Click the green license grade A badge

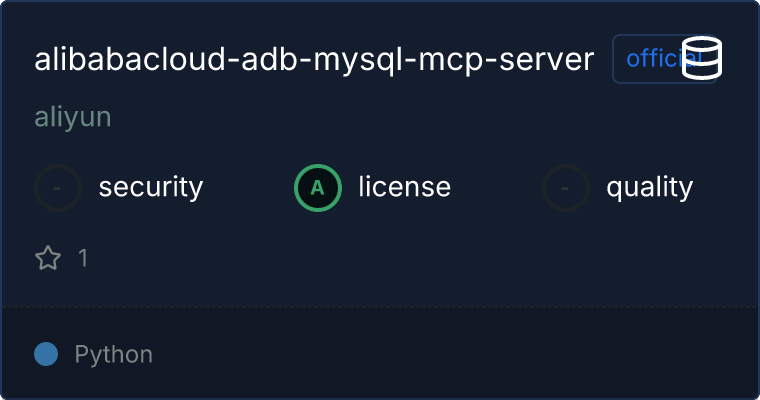click(x=318, y=187)
